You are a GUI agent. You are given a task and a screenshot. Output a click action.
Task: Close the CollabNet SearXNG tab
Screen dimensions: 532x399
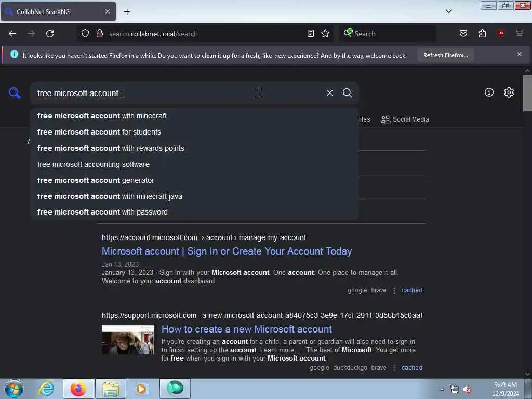click(107, 11)
